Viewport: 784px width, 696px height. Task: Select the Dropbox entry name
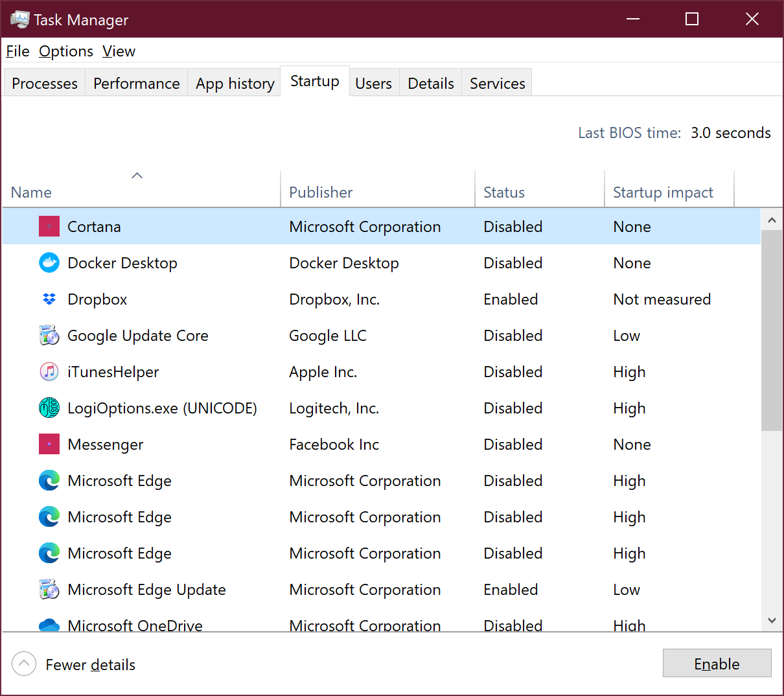97,299
